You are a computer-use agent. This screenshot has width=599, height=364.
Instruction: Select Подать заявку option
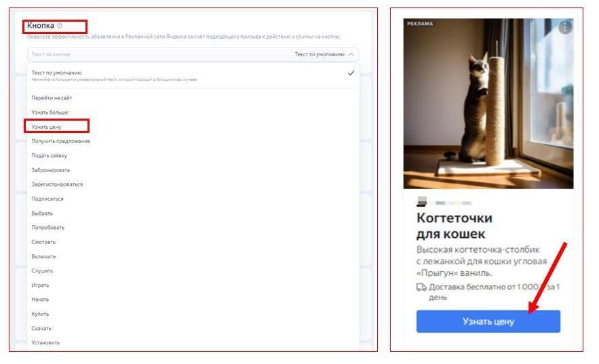49,156
